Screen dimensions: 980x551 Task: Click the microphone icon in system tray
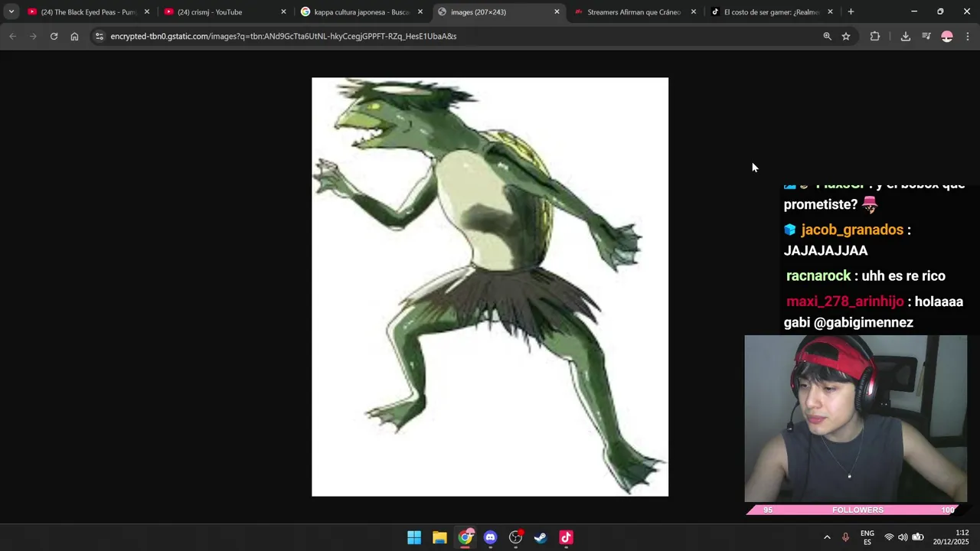pyautogui.click(x=845, y=537)
